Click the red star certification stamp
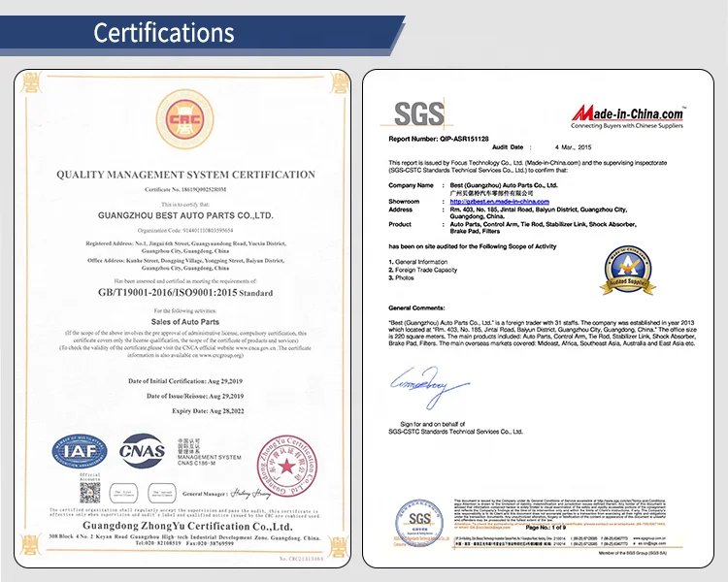728x582 pixels. (x=287, y=467)
